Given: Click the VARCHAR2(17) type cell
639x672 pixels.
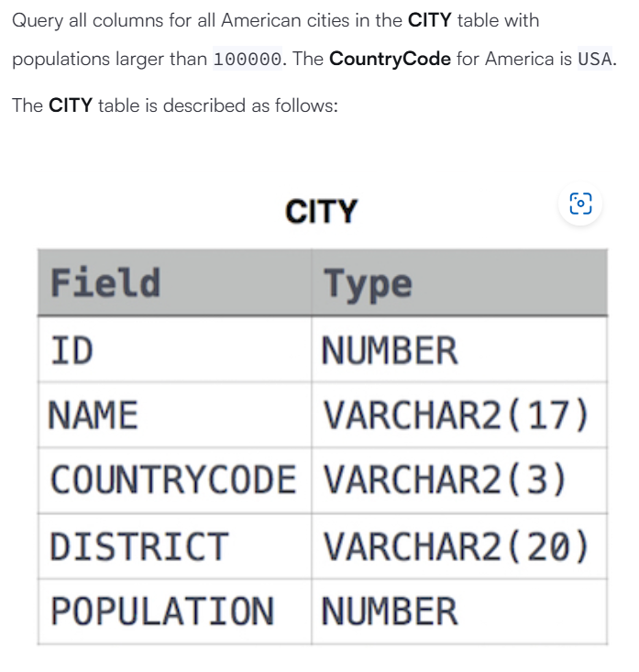Looking at the screenshot, I should 459,415.
